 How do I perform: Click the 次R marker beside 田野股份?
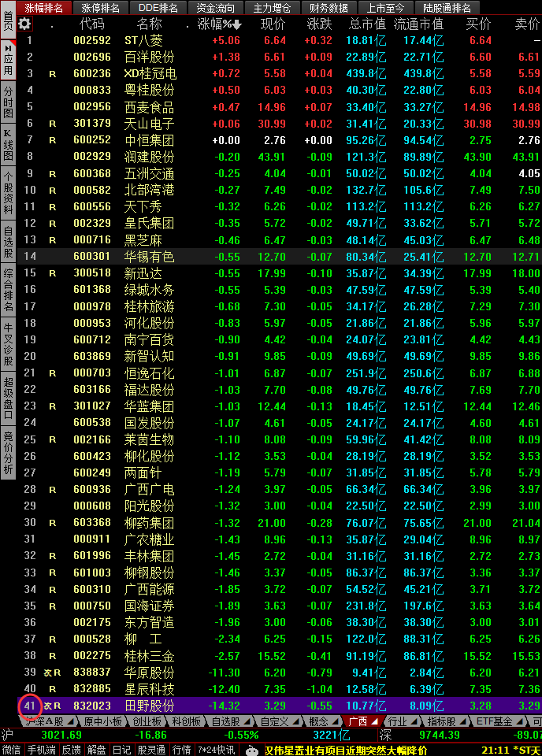[52, 706]
